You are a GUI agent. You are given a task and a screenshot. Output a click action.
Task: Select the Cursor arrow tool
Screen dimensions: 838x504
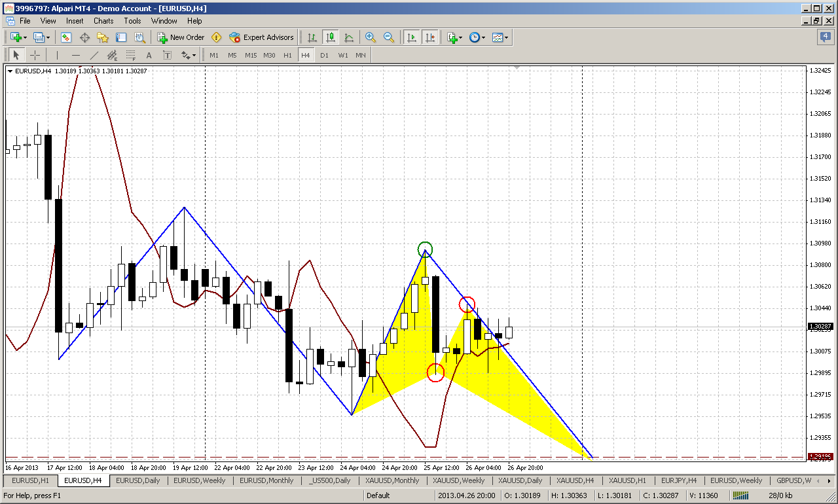[16, 55]
